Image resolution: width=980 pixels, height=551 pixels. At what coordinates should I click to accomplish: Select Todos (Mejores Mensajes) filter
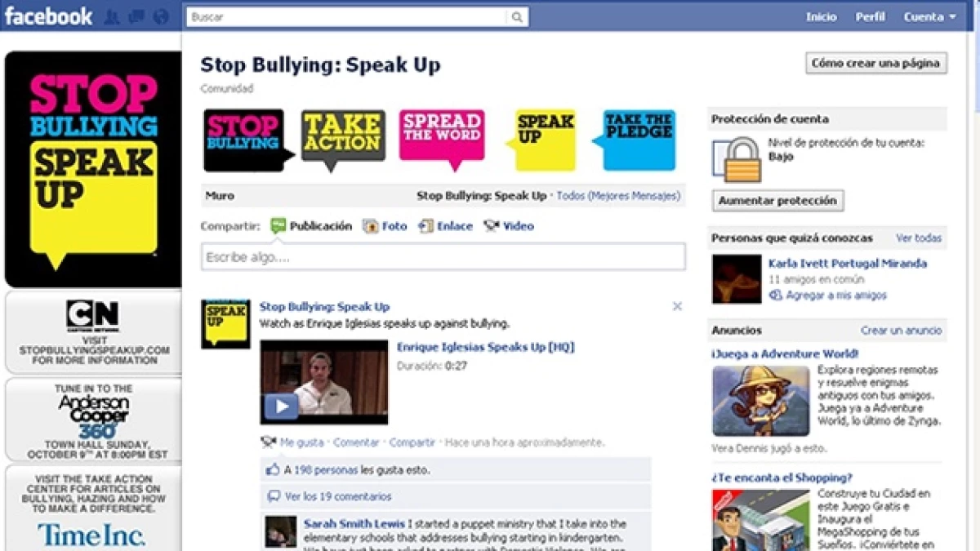(618, 196)
